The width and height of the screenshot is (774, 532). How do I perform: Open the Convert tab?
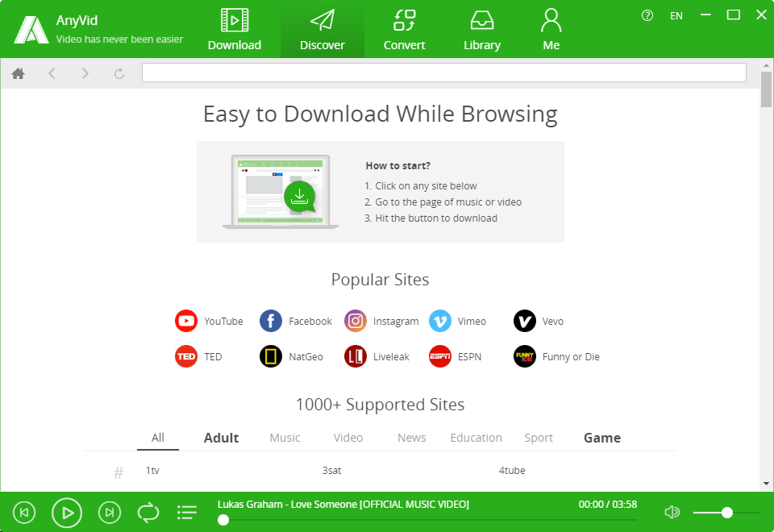tap(404, 30)
